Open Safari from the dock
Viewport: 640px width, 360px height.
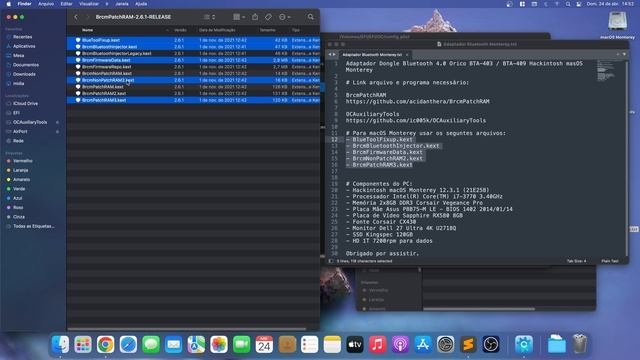point(128,344)
